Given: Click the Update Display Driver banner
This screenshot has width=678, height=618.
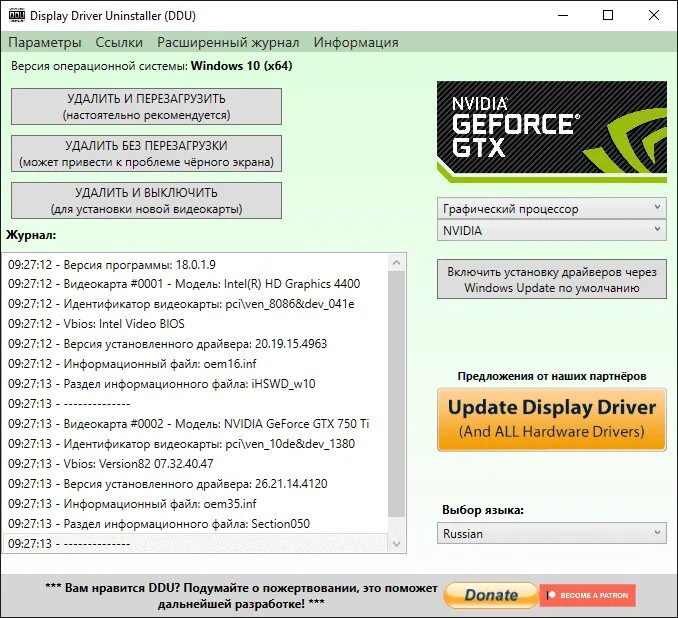Looking at the screenshot, I should click(x=552, y=419).
